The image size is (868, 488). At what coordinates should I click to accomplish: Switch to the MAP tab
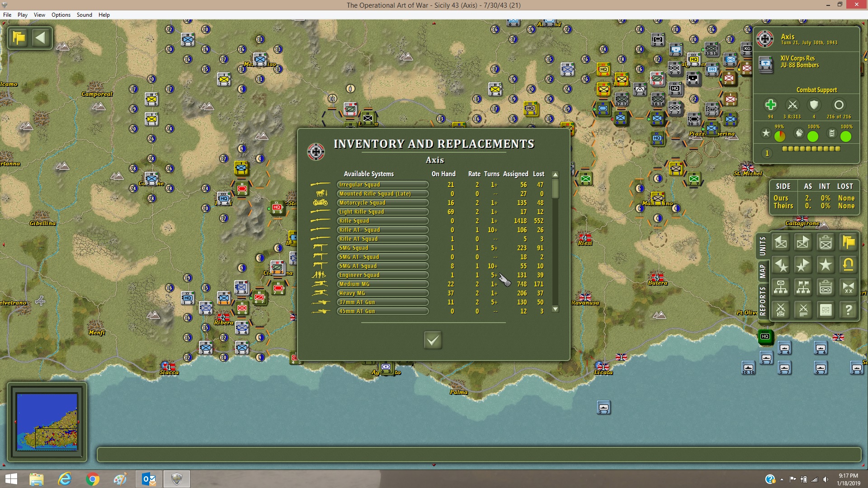[x=763, y=271]
